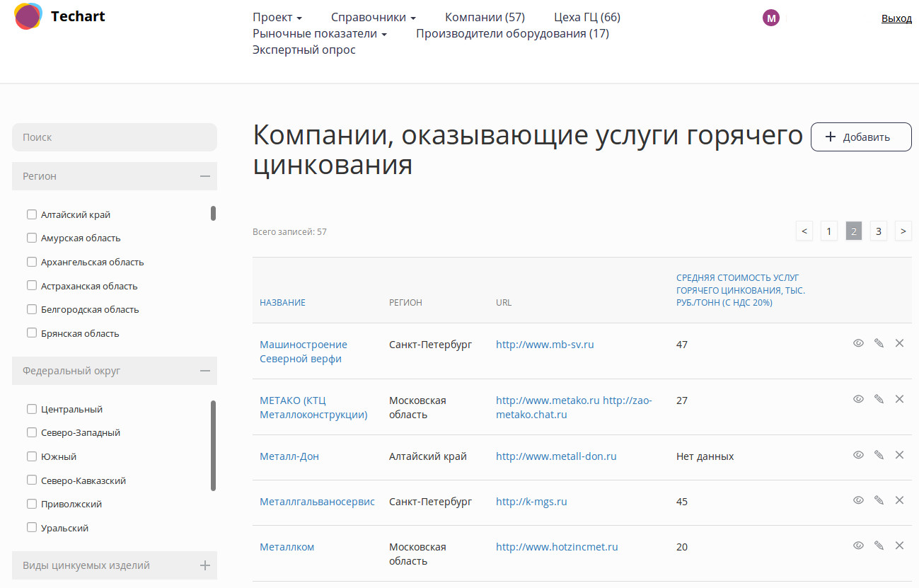The height and width of the screenshot is (588, 919).
Task: Open the http://k-mgs.ru URL
Action: tap(531, 502)
